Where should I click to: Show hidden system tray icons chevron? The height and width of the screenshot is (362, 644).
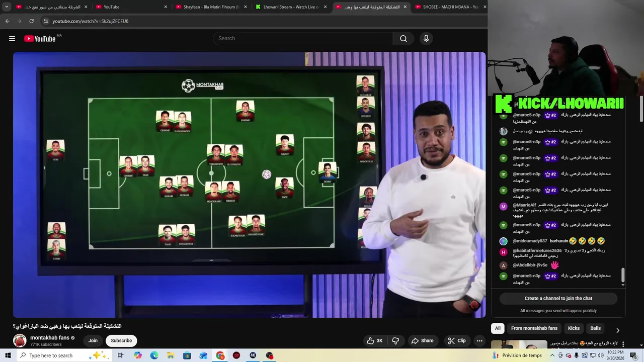point(552,355)
